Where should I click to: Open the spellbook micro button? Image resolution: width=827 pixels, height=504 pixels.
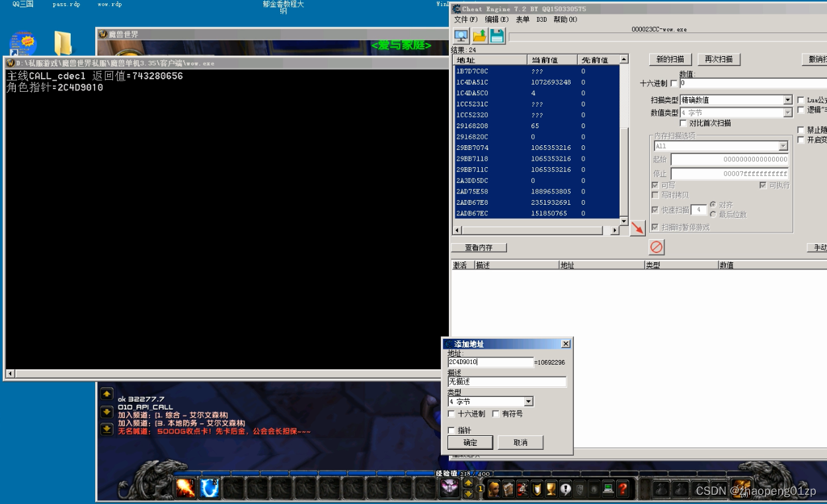click(x=508, y=489)
